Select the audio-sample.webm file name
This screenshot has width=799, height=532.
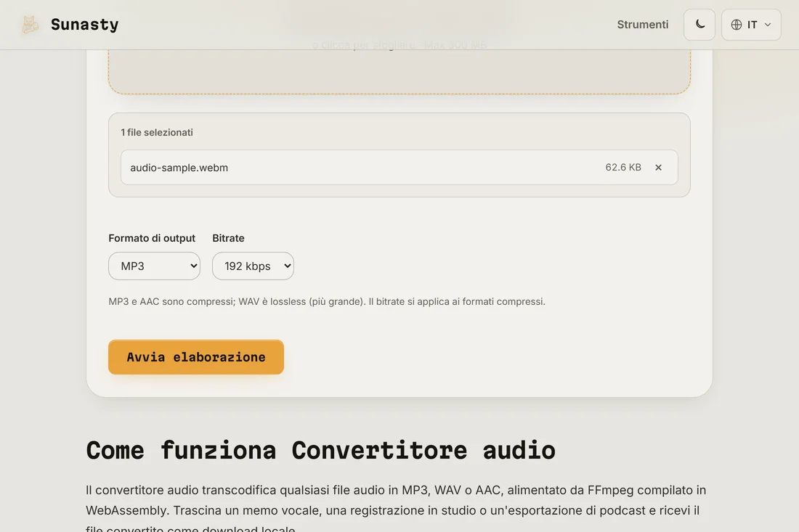179,168
